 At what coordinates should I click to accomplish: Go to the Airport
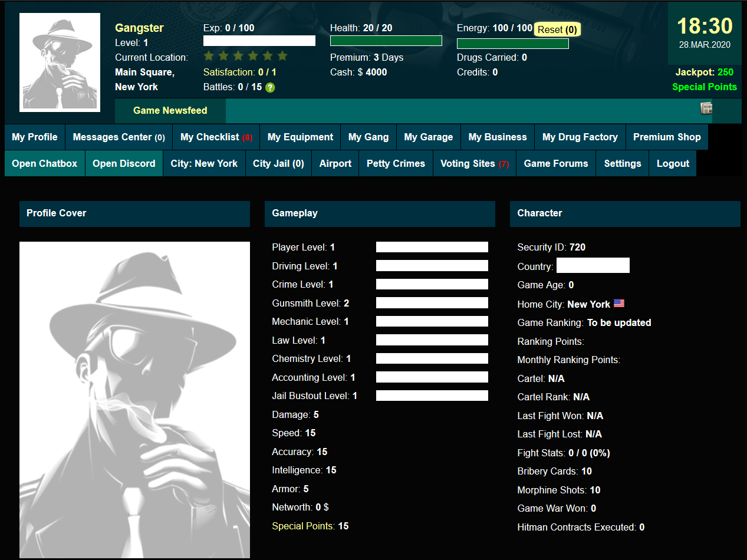click(x=335, y=163)
